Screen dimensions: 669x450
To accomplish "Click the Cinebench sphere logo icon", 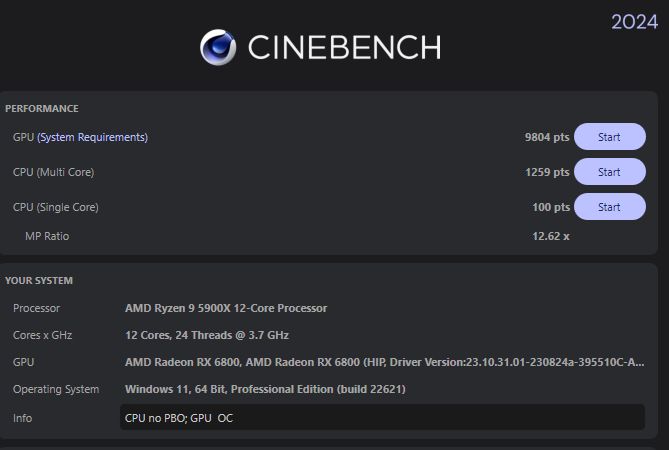I will pos(217,47).
